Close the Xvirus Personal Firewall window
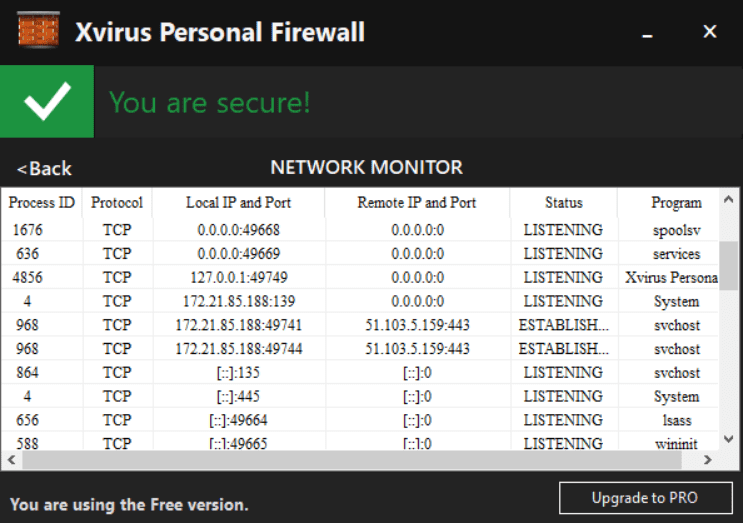743x523 pixels. 710,32
